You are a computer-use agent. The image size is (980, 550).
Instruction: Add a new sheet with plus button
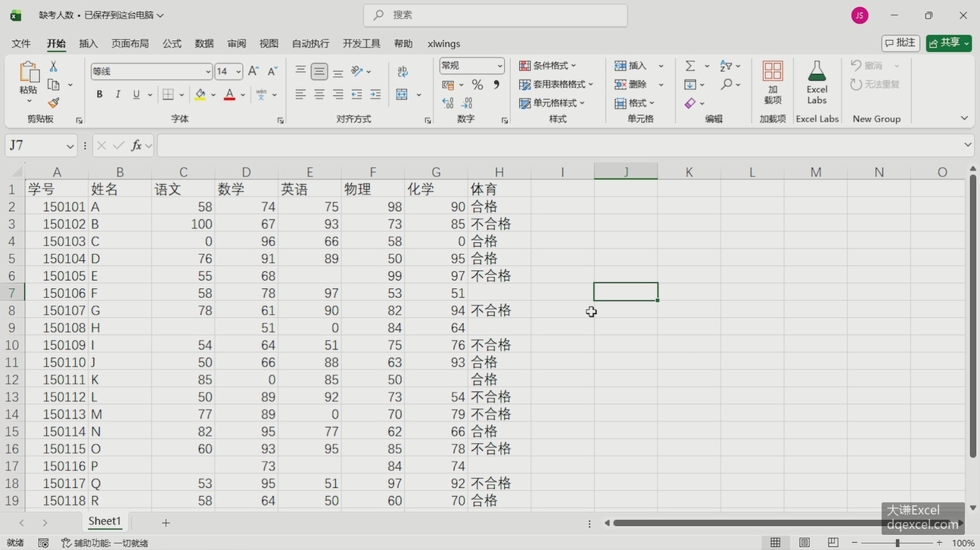click(x=166, y=523)
